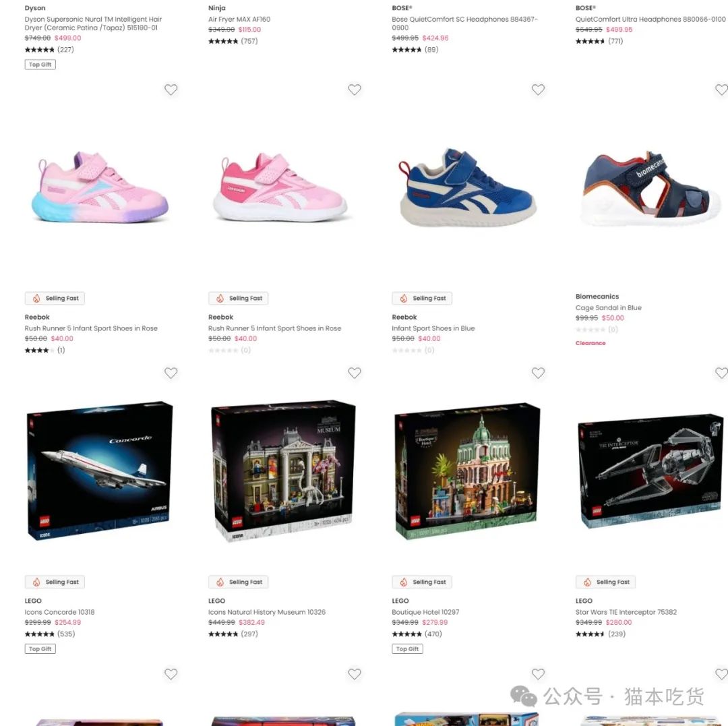The height and width of the screenshot is (726, 728).
Task: Toggle wishlist heart under Ninja Air Fryer
Action: click(x=355, y=90)
